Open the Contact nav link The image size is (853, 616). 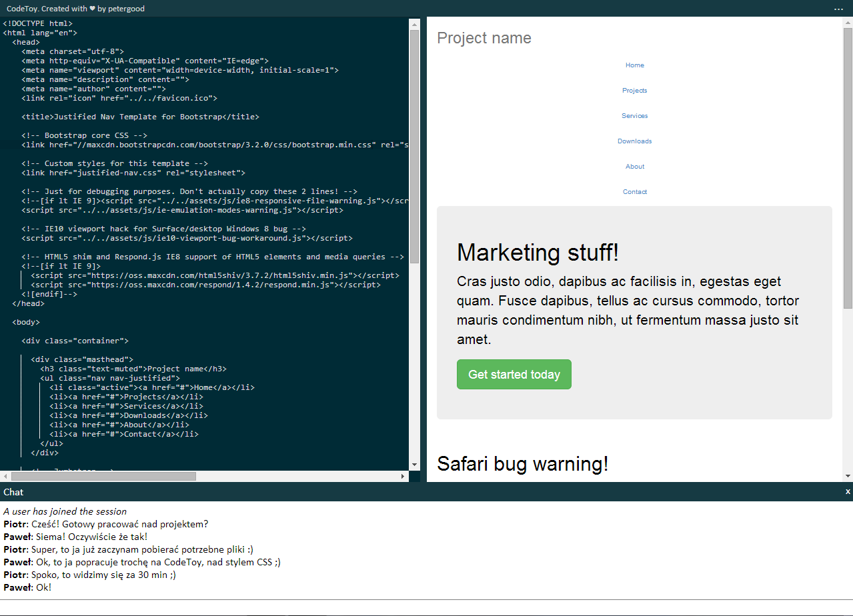point(635,192)
